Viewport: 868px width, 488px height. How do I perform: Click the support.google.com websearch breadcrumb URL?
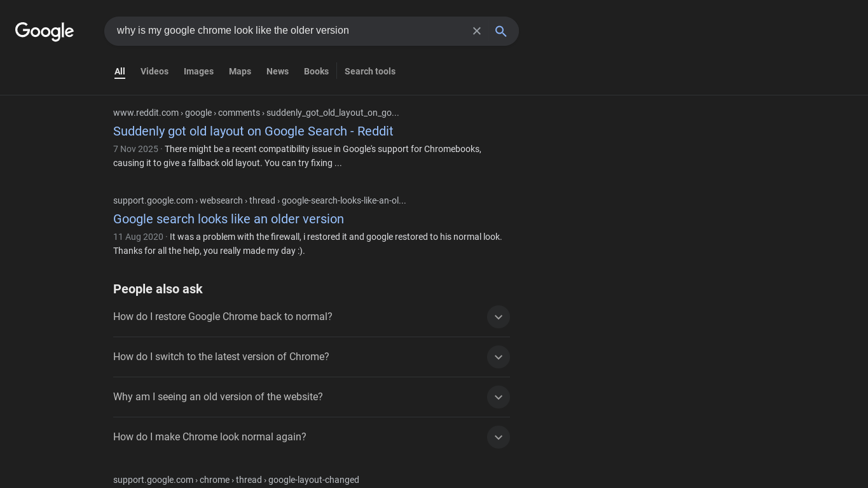click(259, 200)
